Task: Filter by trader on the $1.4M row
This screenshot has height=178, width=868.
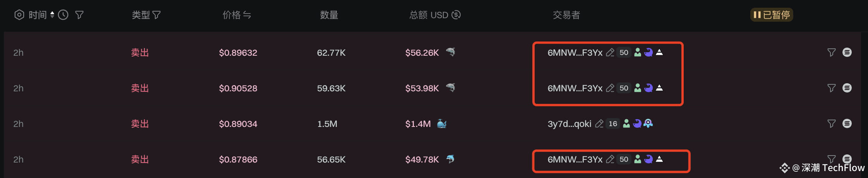Action: 831,123
